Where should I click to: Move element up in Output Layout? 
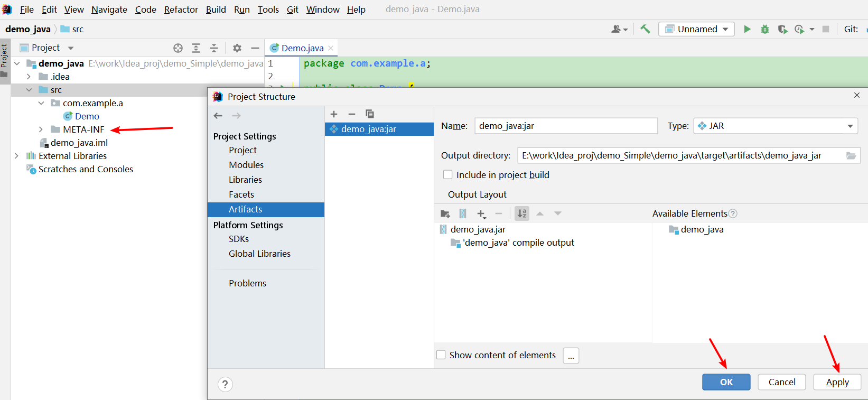click(x=540, y=213)
